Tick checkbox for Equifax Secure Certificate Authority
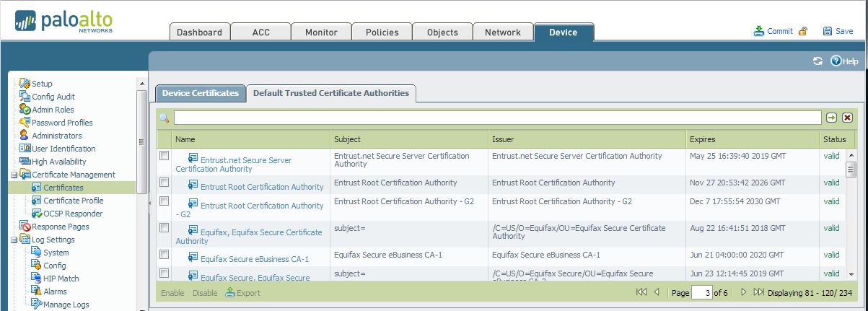 click(x=165, y=228)
